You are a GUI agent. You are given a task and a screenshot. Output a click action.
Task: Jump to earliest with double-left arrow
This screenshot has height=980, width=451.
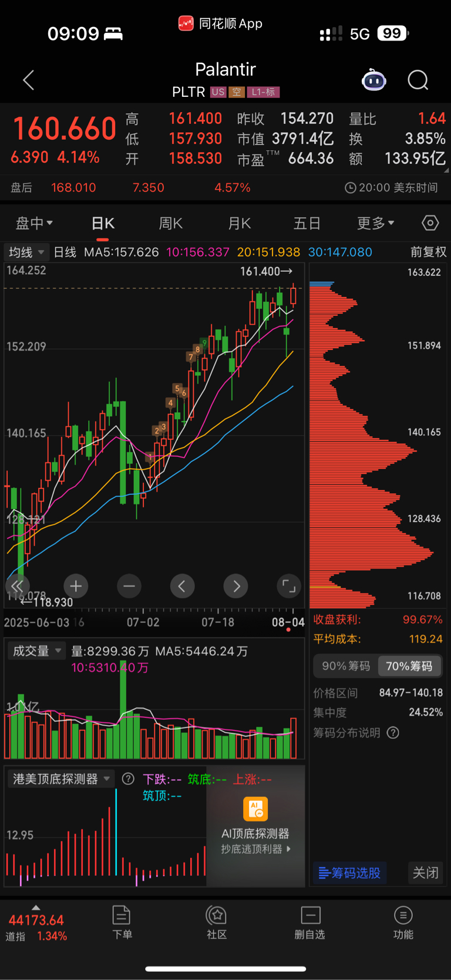(17, 586)
